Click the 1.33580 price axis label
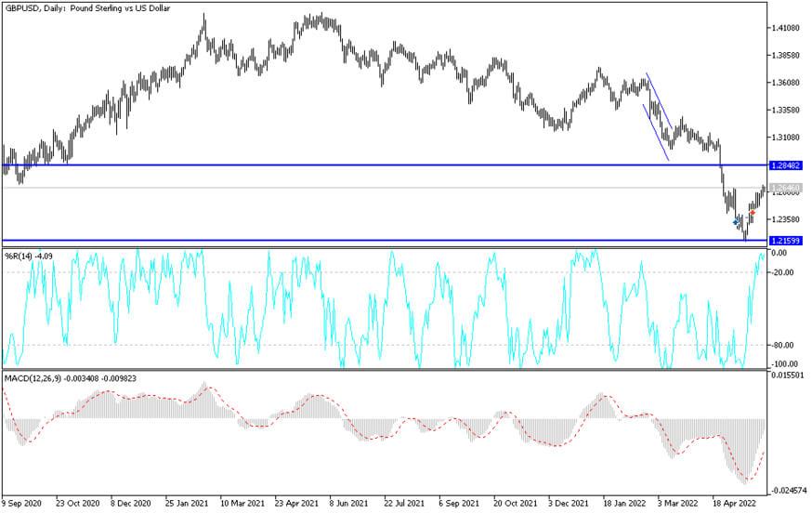This screenshot has height=513, width=812. pyautogui.click(x=786, y=111)
